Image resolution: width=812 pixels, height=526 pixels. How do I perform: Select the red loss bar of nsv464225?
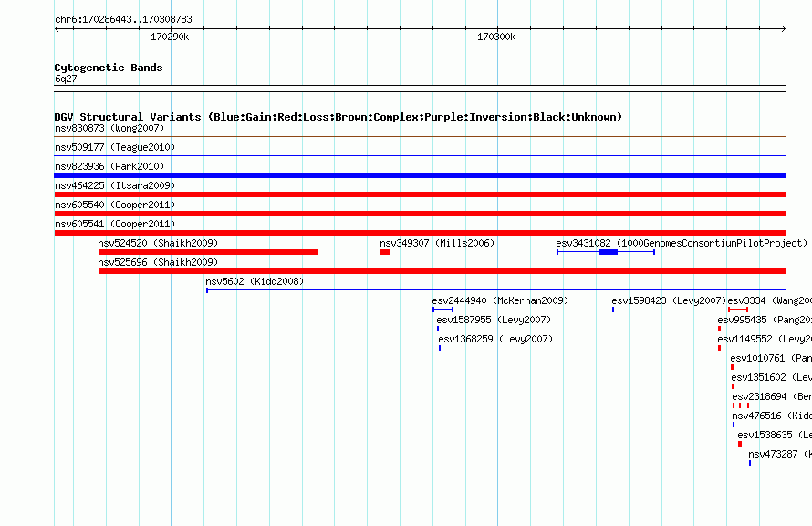pos(420,195)
